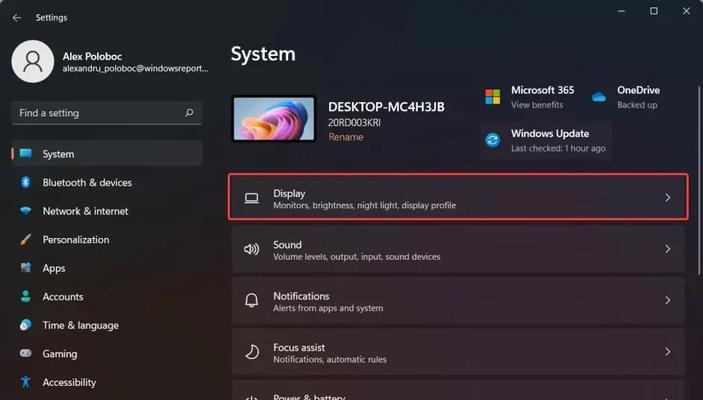Open Windows Update Last checked tile

point(546,140)
